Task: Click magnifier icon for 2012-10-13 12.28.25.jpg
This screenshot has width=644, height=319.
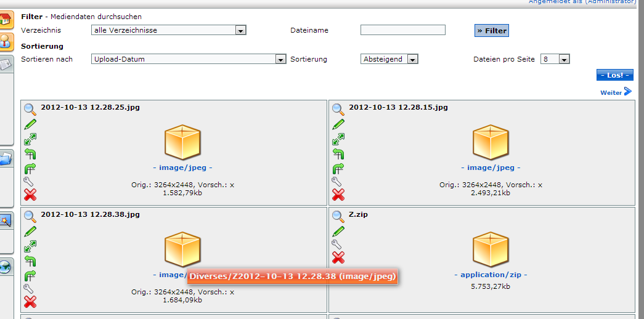Action: [30, 109]
